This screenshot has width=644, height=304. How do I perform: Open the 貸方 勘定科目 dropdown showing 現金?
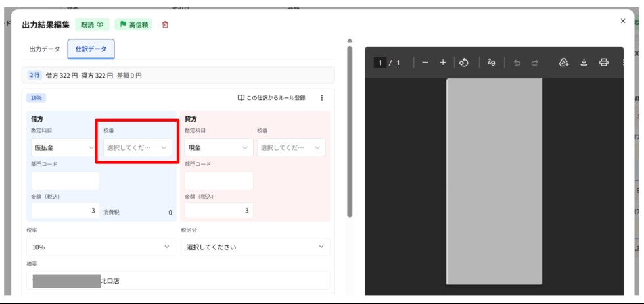coord(218,147)
